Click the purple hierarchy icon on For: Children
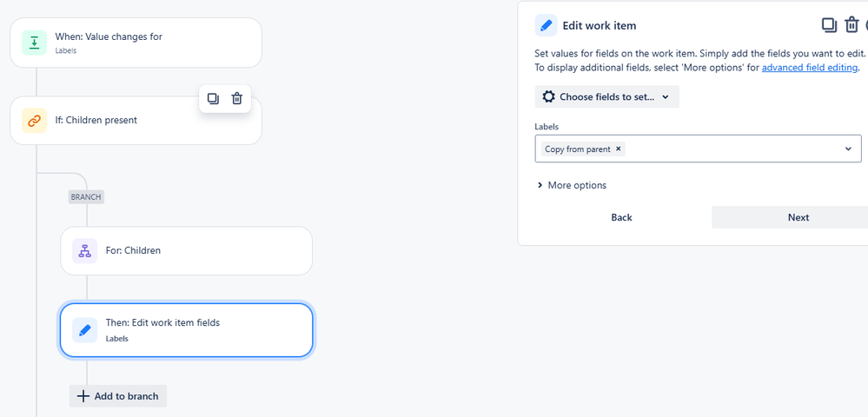This screenshot has height=417, width=868. pos(84,251)
